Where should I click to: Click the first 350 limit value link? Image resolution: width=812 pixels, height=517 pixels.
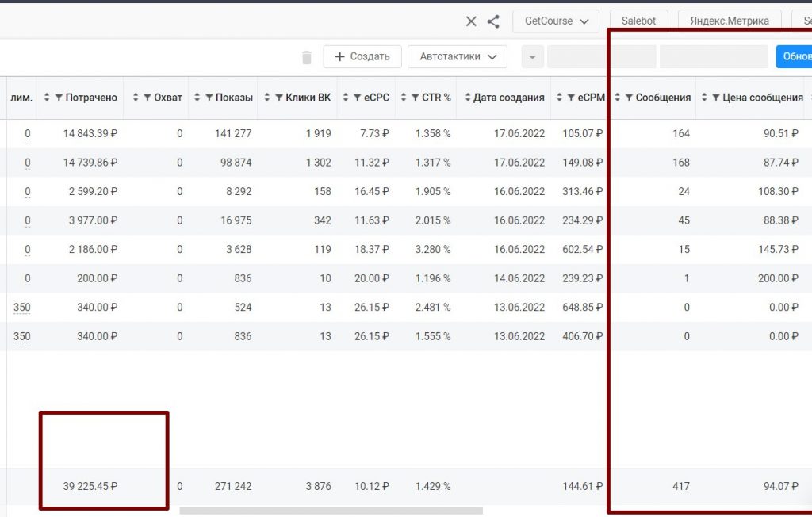(x=21, y=307)
